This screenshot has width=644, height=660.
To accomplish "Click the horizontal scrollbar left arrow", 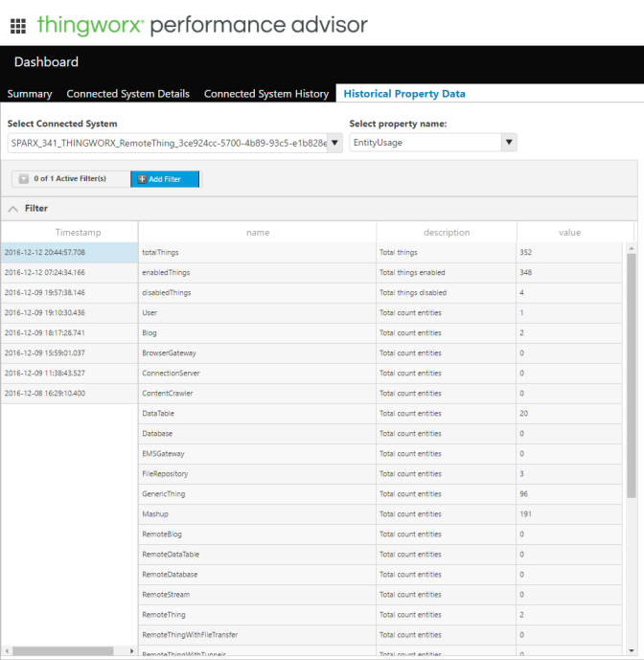I will pos(7,651).
